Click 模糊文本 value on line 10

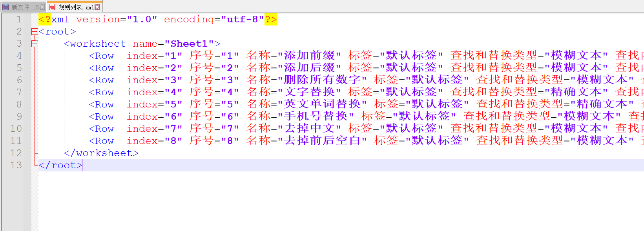point(576,129)
